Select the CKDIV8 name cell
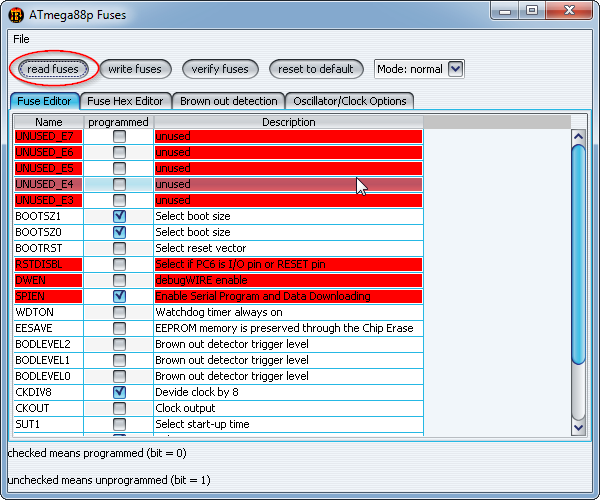 [x=49, y=392]
